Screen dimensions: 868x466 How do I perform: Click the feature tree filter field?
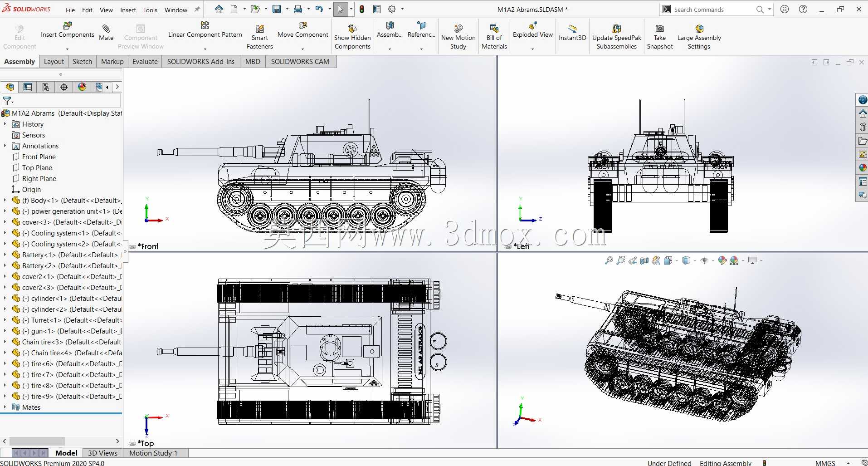pos(62,101)
